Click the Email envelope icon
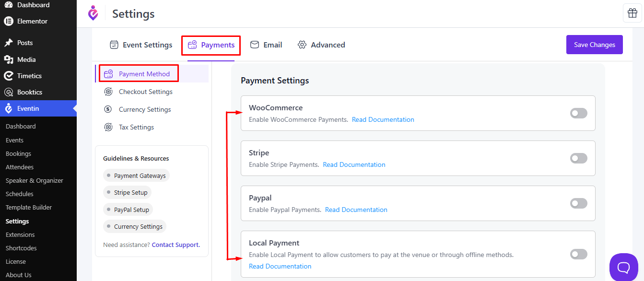644x281 pixels. pos(255,45)
